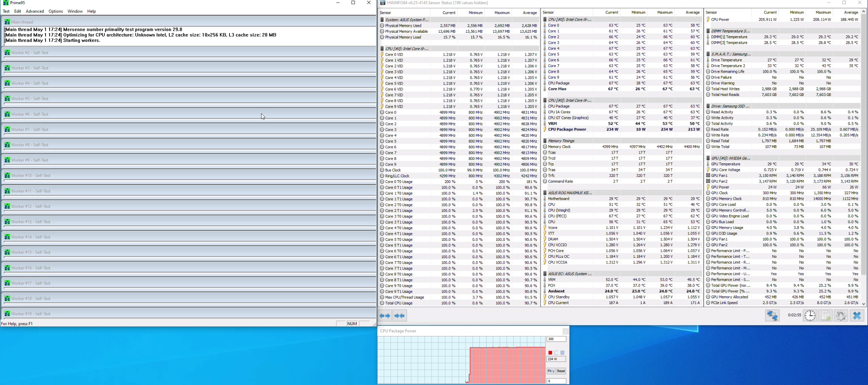Open the Edit menu in Prime95
Image resolution: width=868 pixels, height=385 pixels.
[18, 11]
